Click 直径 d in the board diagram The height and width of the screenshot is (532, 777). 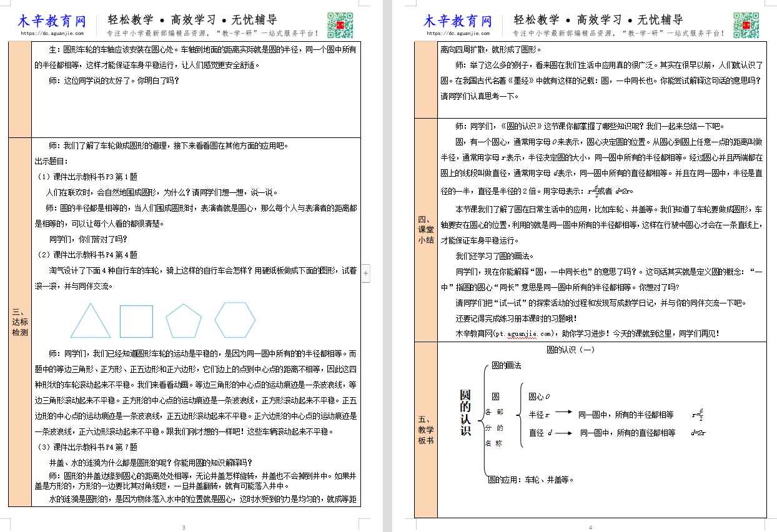click(541, 433)
